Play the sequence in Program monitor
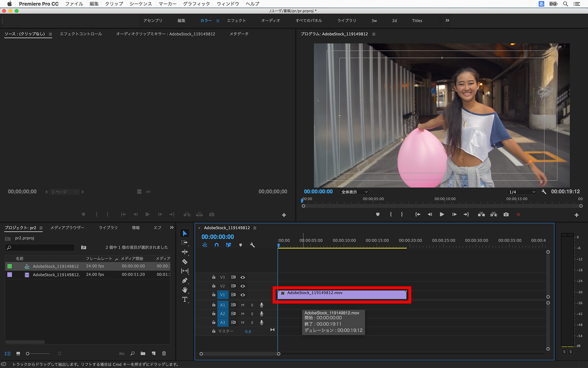 tap(442, 214)
